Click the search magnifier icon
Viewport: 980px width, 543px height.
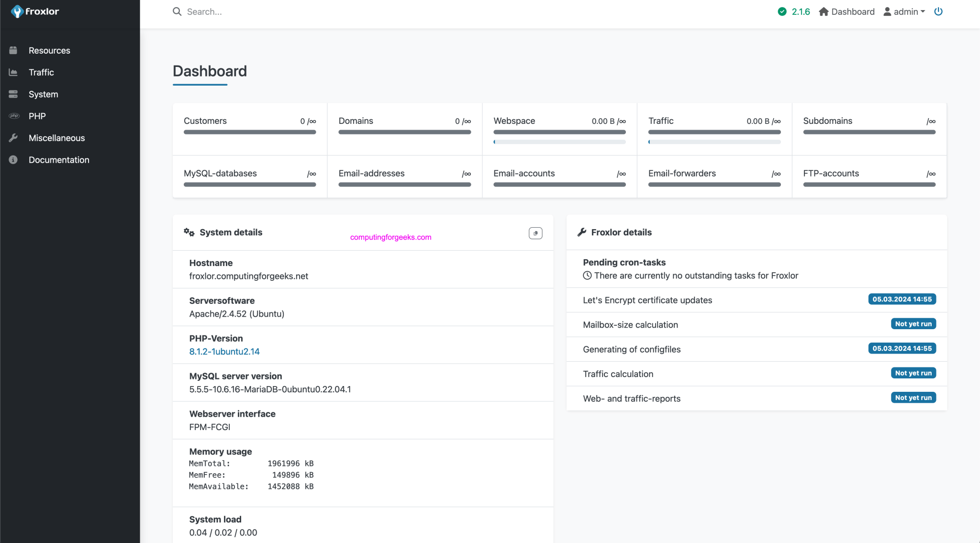click(x=177, y=11)
